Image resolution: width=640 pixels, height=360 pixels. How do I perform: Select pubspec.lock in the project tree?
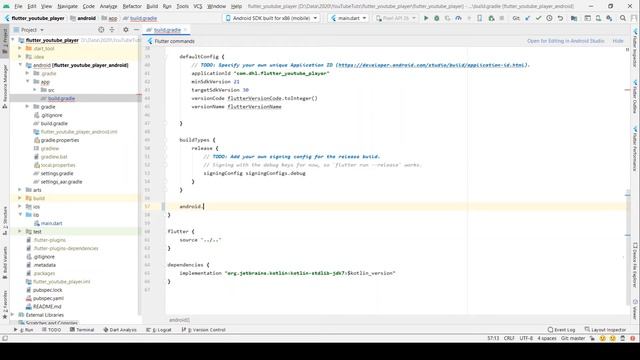44,290
